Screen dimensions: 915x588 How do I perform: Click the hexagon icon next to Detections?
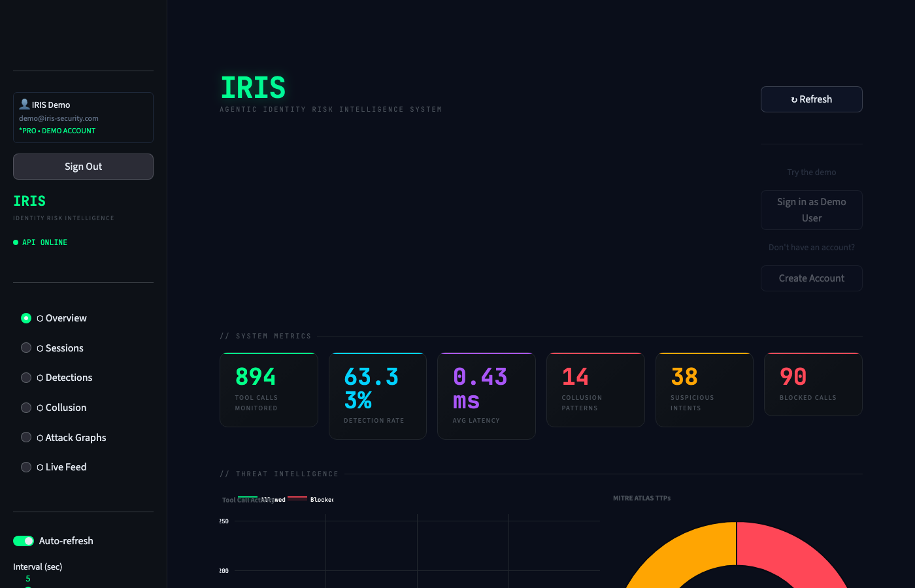pos(40,378)
